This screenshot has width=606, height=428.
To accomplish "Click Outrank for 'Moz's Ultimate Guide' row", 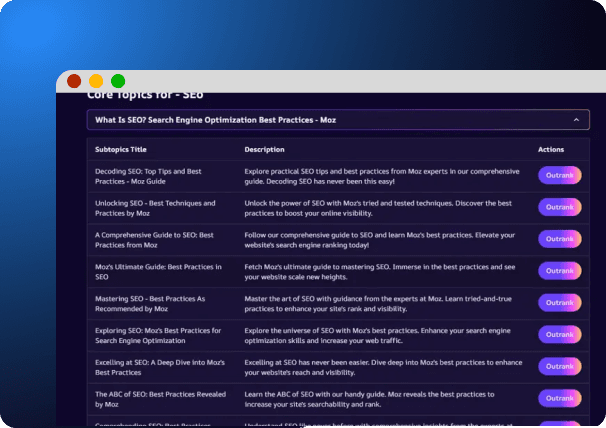I will coord(560,271).
